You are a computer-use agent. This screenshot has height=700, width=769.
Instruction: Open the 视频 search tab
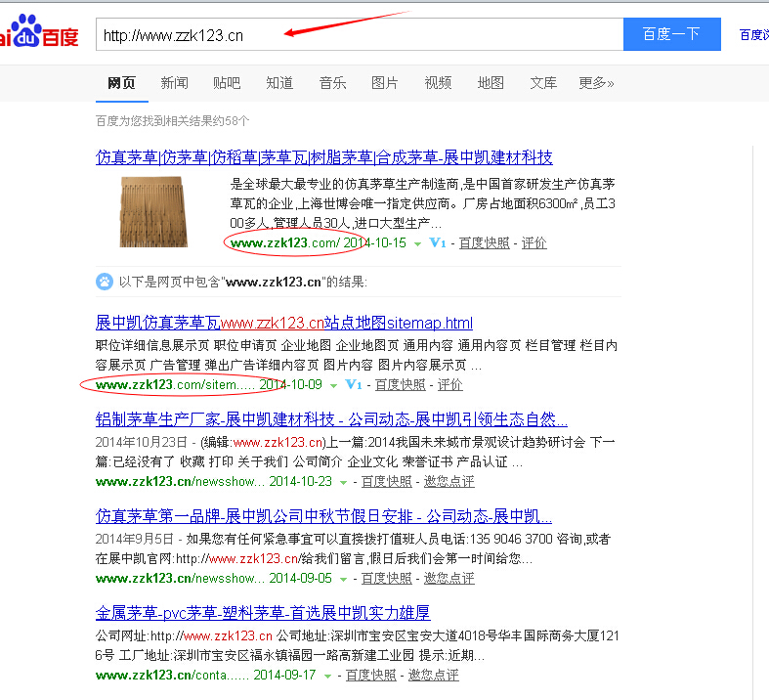[438, 83]
